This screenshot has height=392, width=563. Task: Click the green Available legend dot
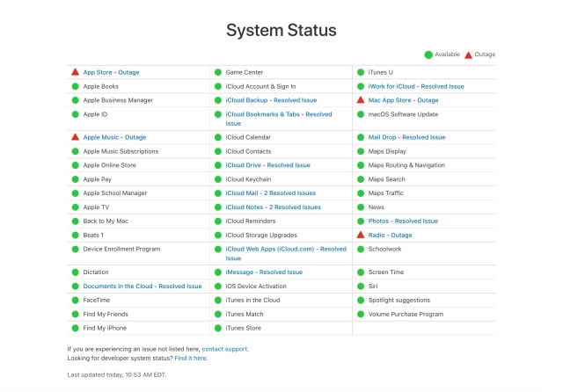click(x=428, y=54)
